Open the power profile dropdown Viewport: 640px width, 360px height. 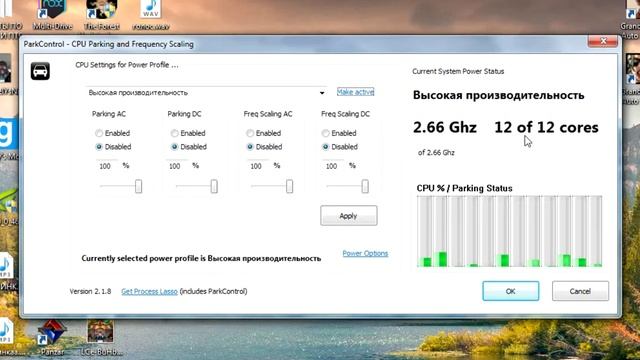[x=207, y=93]
